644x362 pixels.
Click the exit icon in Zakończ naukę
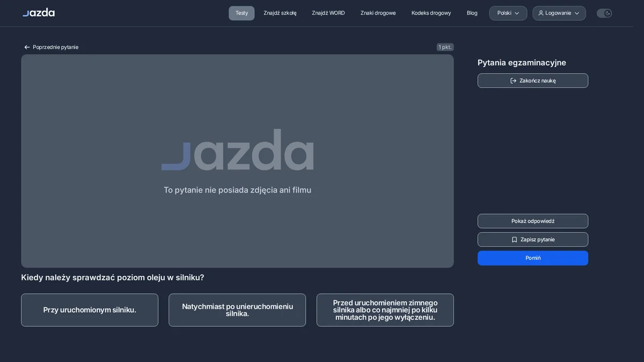point(513,80)
